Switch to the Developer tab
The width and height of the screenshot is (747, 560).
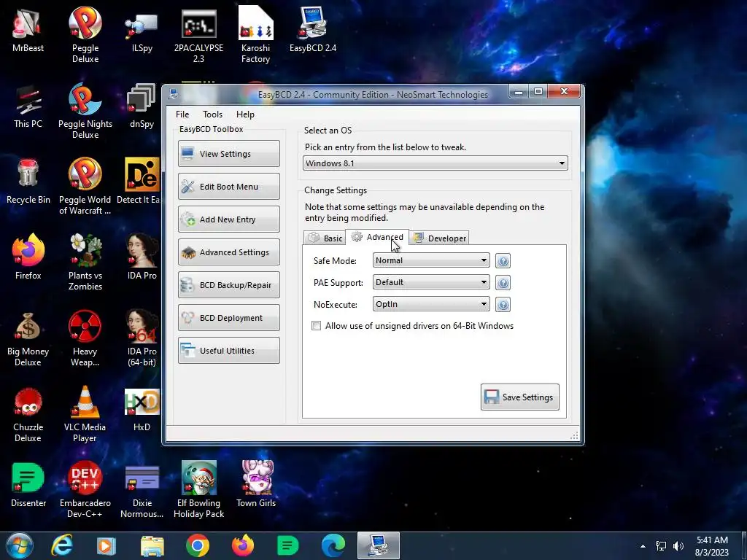(x=439, y=238)
